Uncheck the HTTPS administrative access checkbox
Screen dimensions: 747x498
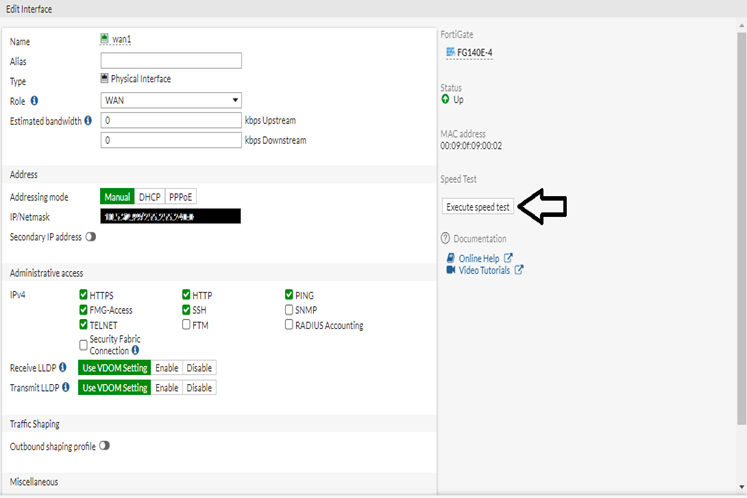tap(84, 295)
